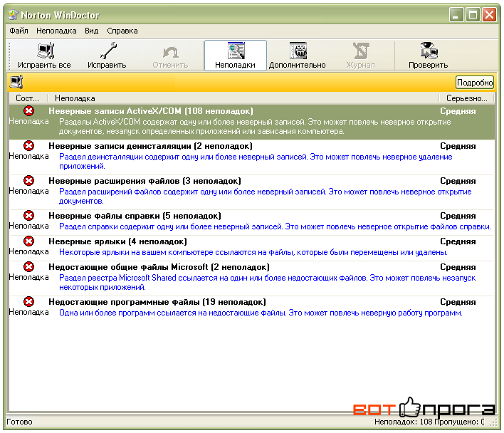Open the Журнал toolbar icon
This screenshot has width=504, height=433.
[361, 51]
